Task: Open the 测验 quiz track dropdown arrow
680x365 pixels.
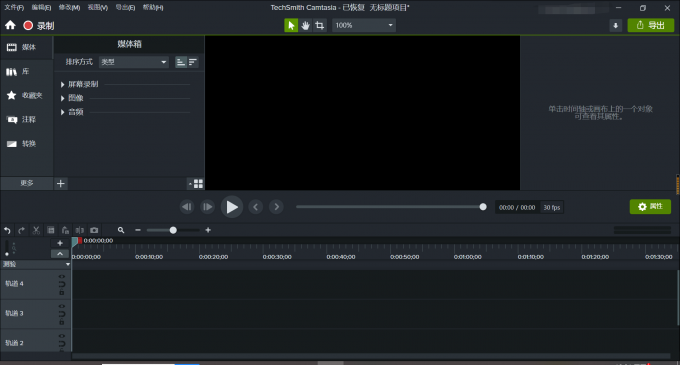Action: click(x=68, y=264)
